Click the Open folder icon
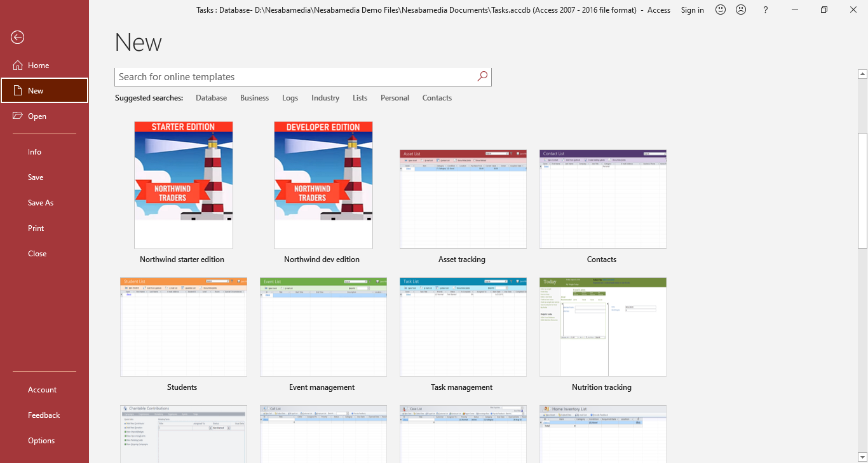 point(18,116)
